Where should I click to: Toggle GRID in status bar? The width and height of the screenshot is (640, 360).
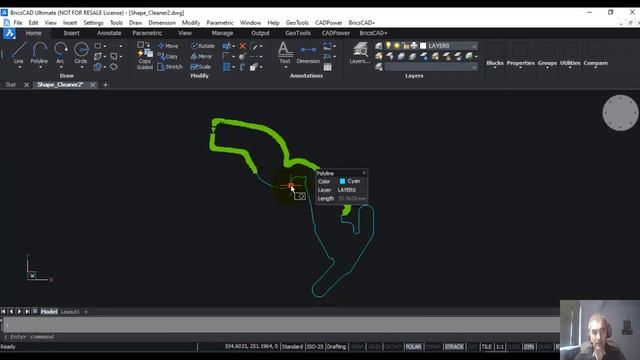[x=374, y=347]
